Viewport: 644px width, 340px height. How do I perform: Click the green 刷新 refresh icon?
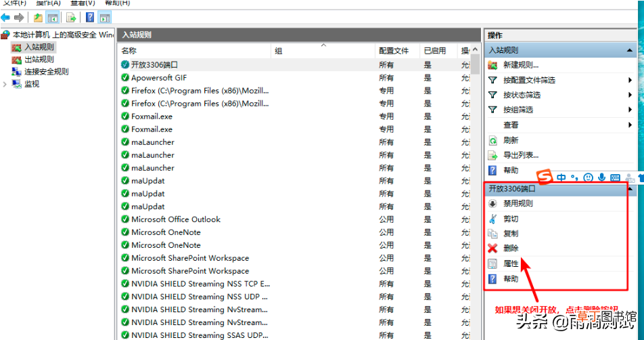(x=492, y=141)
